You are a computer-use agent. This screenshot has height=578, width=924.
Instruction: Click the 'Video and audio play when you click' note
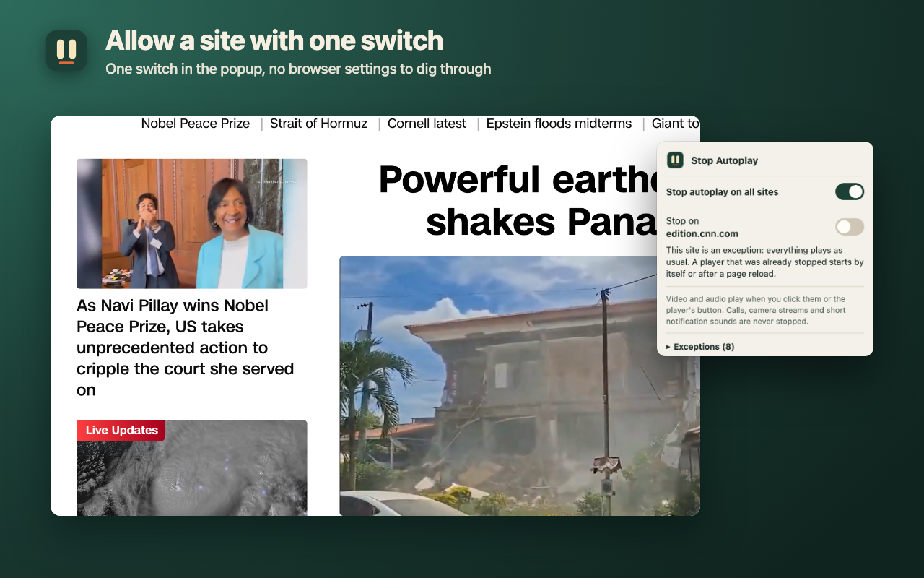[756, 310]
